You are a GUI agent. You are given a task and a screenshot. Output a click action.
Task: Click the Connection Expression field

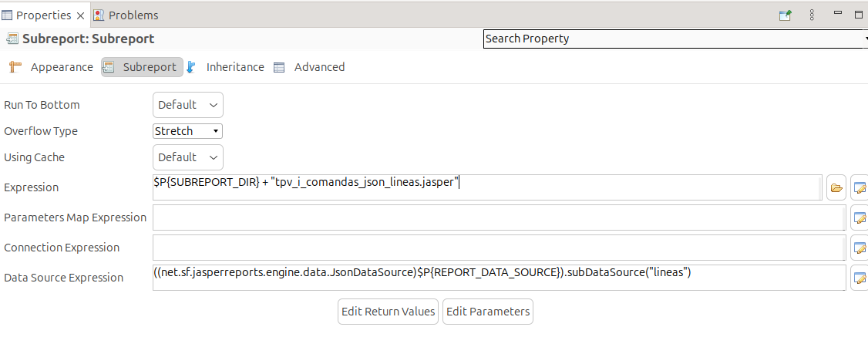499,247
